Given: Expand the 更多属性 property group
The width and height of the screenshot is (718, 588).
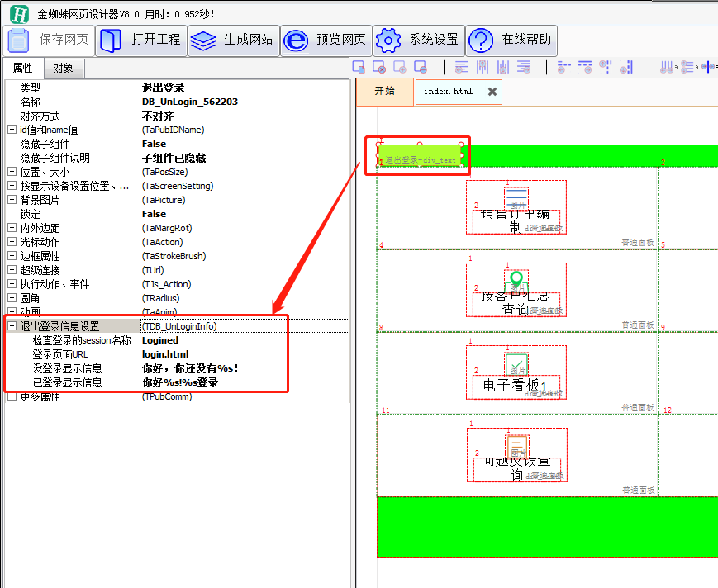Looking at the screenshot, I should (12, 396).
